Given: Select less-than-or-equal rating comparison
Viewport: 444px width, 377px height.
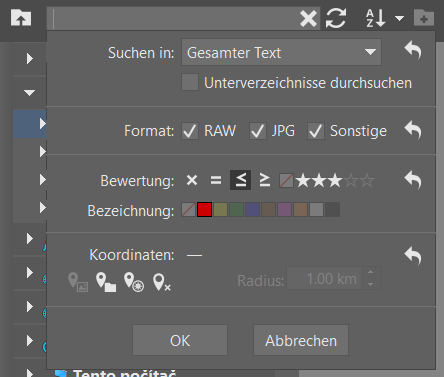Looking at the screenshot, I should point(240,180).
